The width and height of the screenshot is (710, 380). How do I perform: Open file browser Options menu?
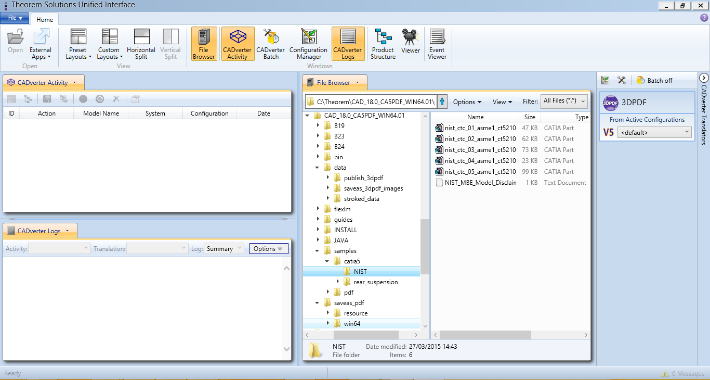(x=467, y=101)
